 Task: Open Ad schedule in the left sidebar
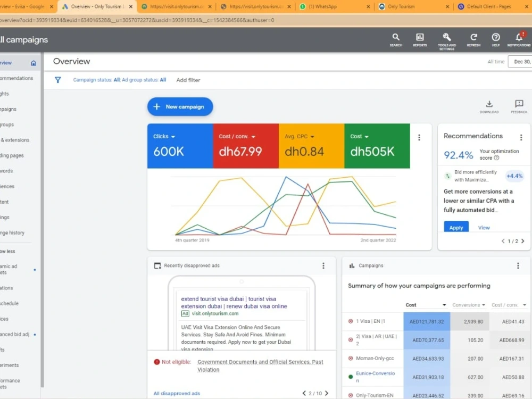pyautogui.click(x=9, y=303)
